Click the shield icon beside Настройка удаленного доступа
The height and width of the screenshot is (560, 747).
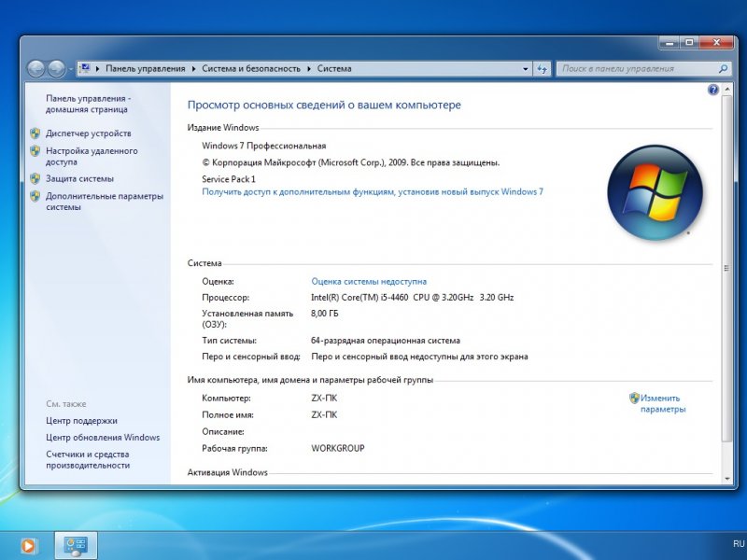tap(35, 151)
